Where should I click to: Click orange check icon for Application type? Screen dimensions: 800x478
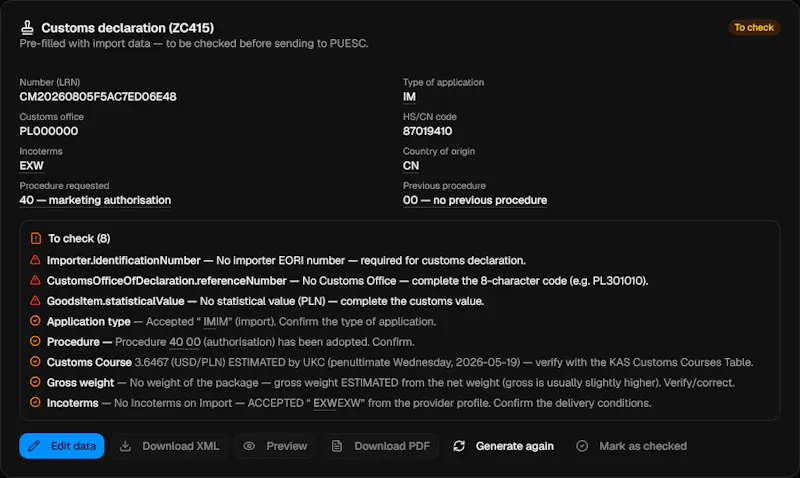coord(35,321)
